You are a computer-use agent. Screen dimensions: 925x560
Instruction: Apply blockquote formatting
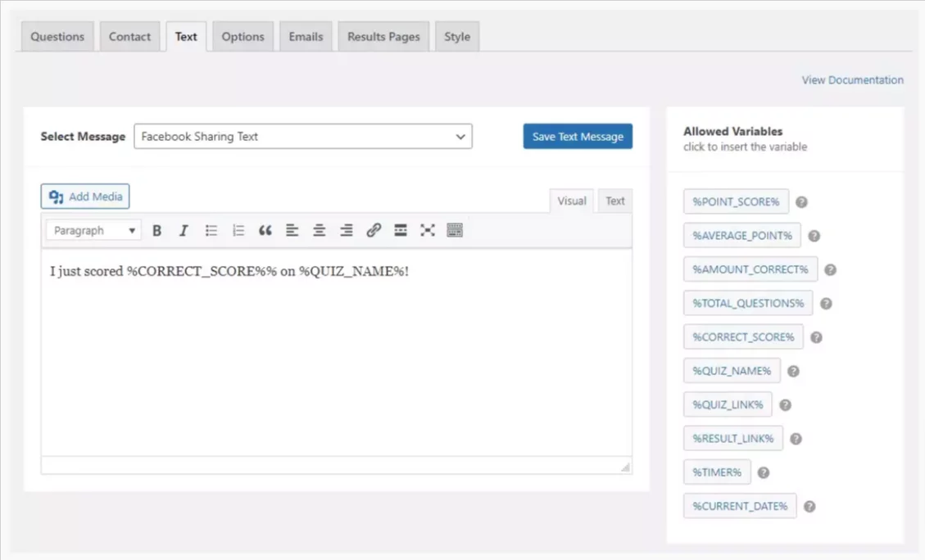[x=265, y=231]
